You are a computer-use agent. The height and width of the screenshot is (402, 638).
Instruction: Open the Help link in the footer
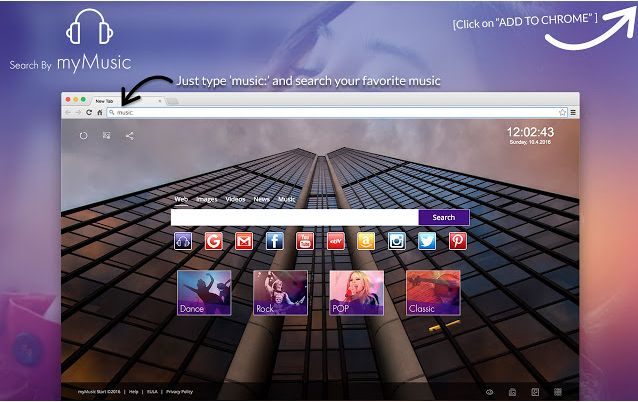point(133,392)
